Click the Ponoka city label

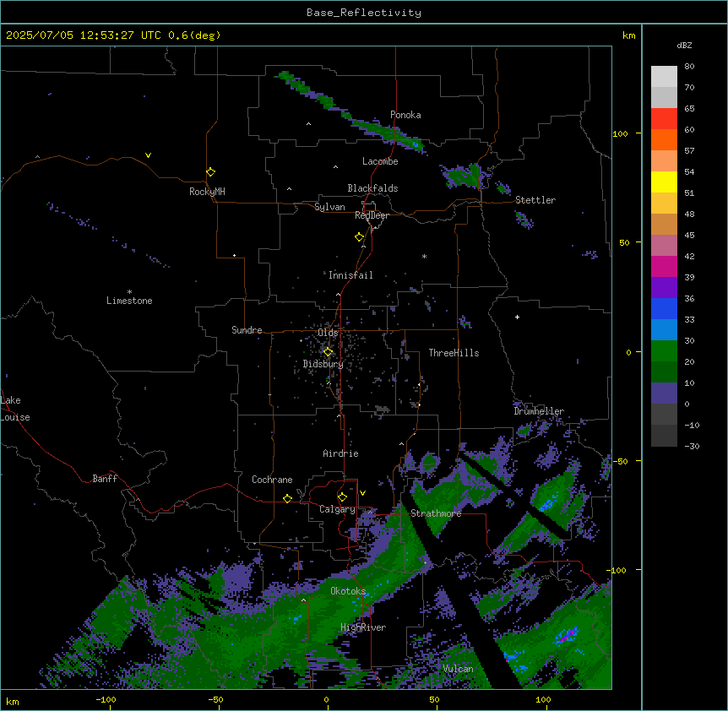tap(405, 115)
